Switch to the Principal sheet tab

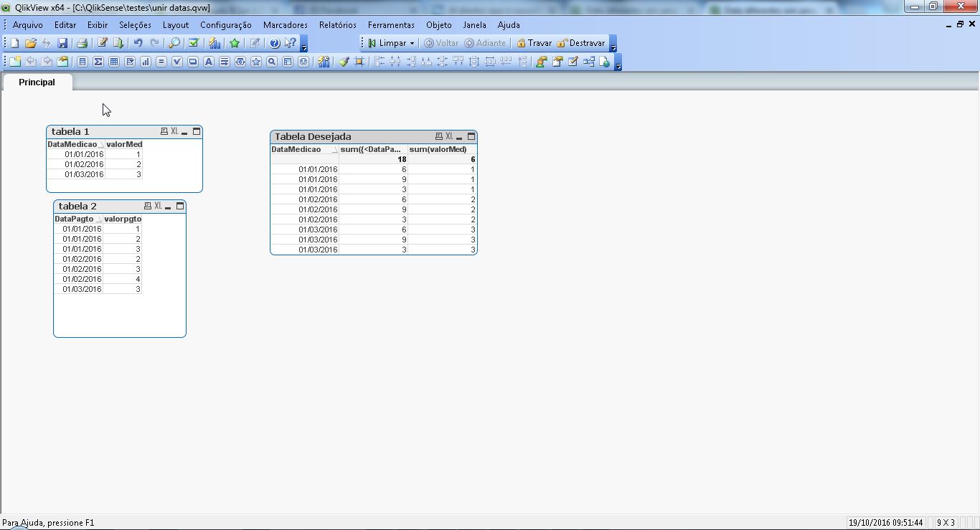37,82
